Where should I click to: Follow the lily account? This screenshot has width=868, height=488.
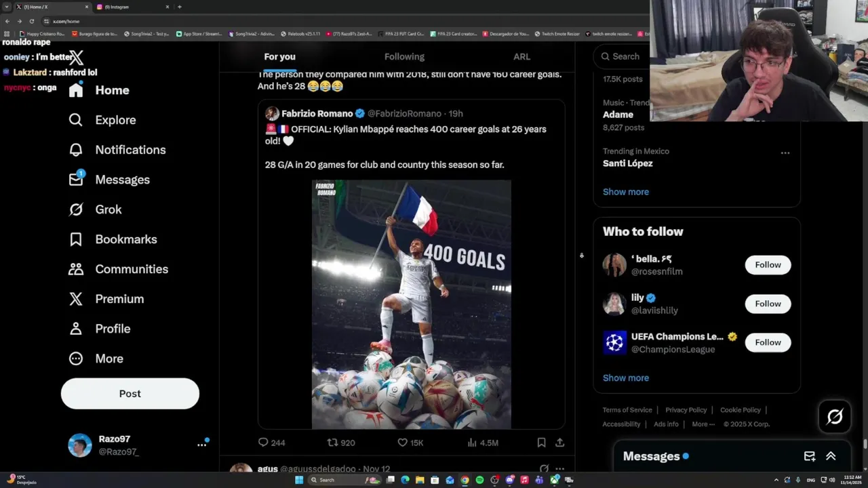(768, 304)
